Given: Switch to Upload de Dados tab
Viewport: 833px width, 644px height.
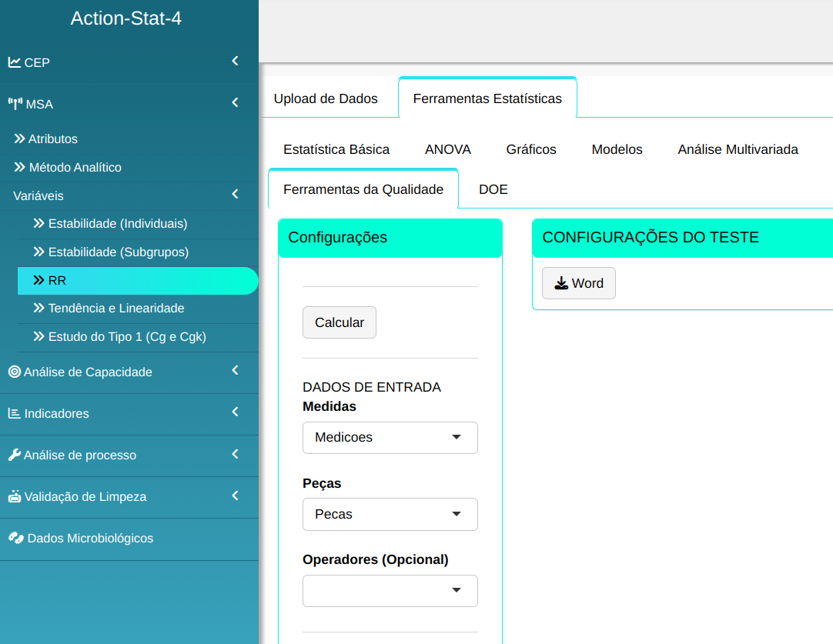Looking at the screenshot, I should click(x=326, y=98).
